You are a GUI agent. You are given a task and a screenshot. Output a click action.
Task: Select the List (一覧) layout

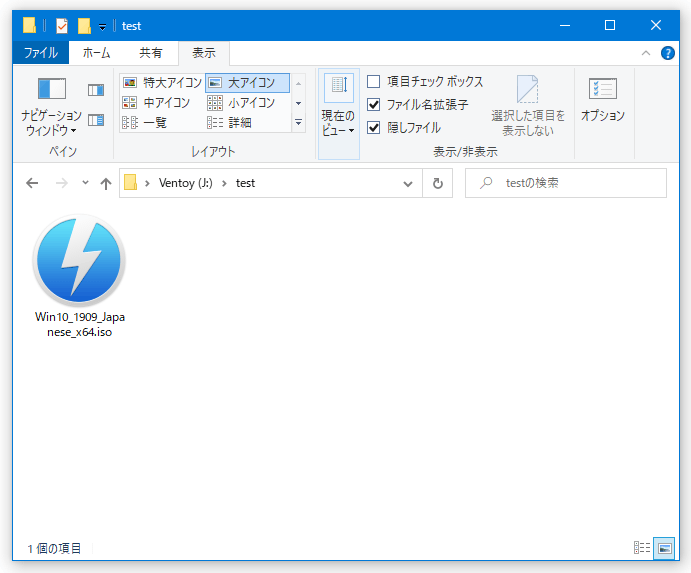point(145,123)
